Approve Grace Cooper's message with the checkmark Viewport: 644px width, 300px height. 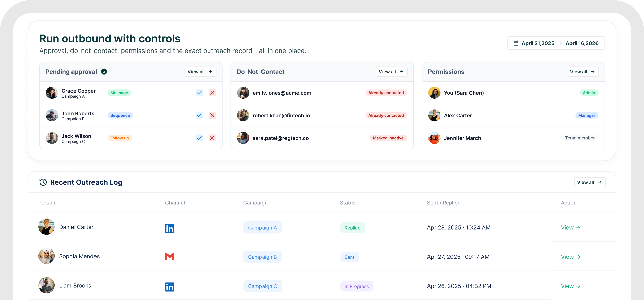tap(199, 93)
